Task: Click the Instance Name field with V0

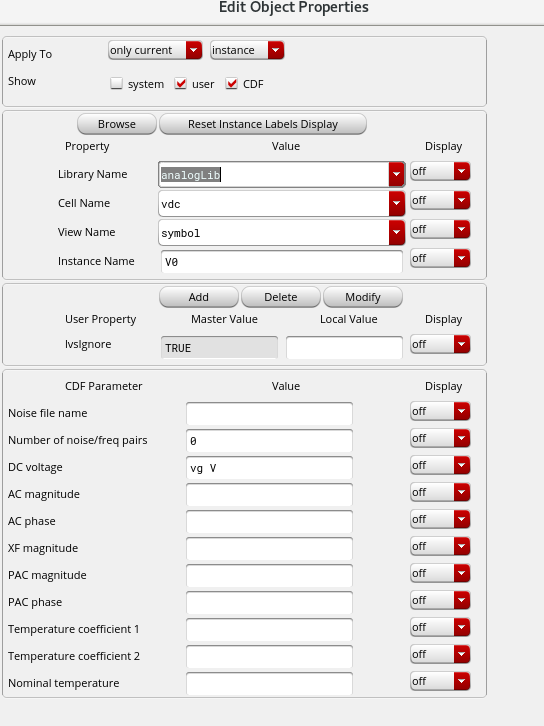Action: tap(281, 262)
